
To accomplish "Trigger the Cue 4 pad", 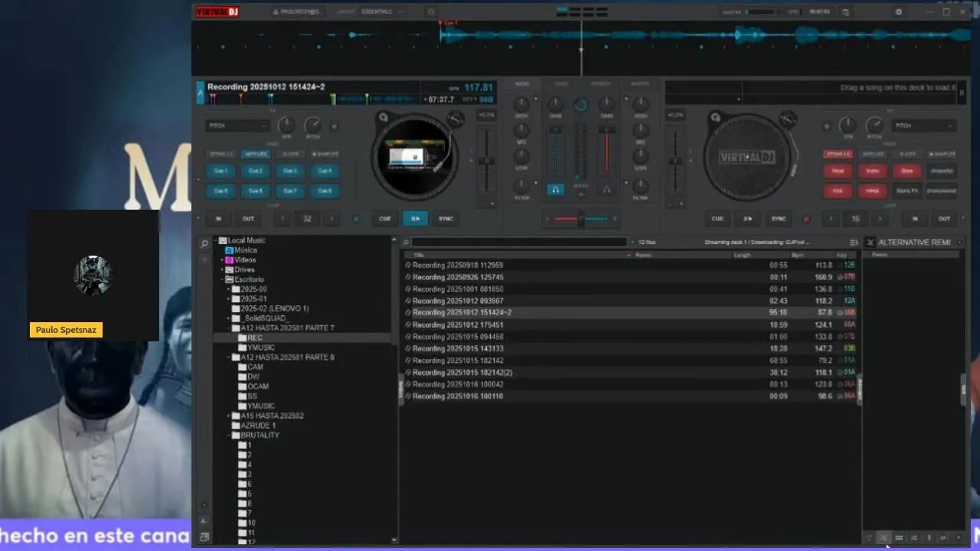I will (x=325, y=171).
